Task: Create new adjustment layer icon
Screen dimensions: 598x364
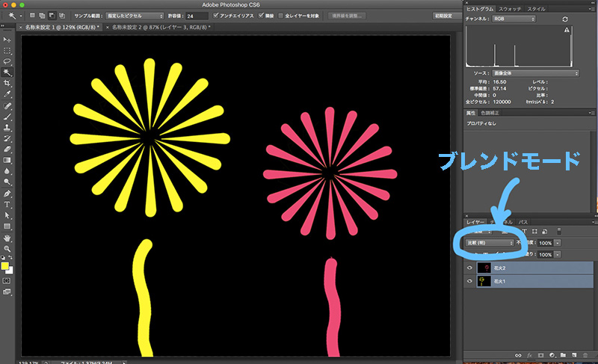Action: click(552, 355)
